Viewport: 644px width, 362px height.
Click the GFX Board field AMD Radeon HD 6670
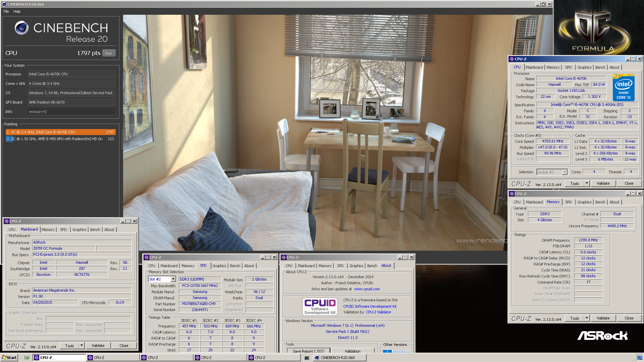click(x=71, y=102)
